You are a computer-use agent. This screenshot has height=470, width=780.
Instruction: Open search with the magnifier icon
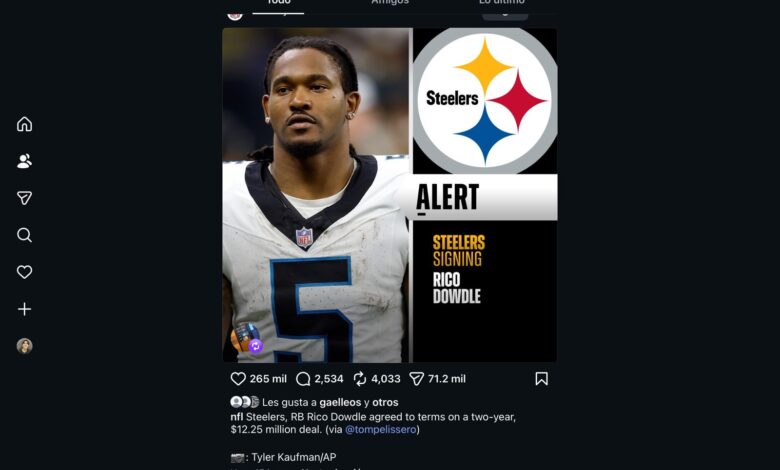point(24,235)
